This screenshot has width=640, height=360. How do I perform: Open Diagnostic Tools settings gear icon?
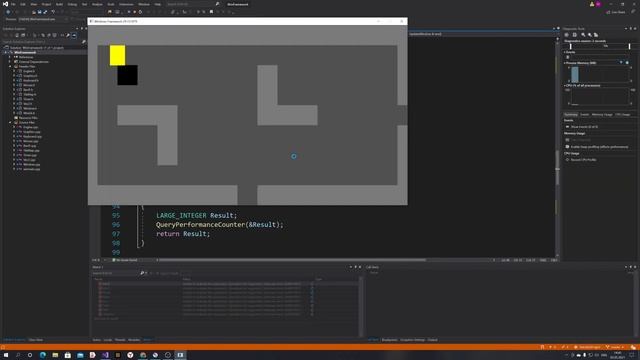tap(567, 35)
